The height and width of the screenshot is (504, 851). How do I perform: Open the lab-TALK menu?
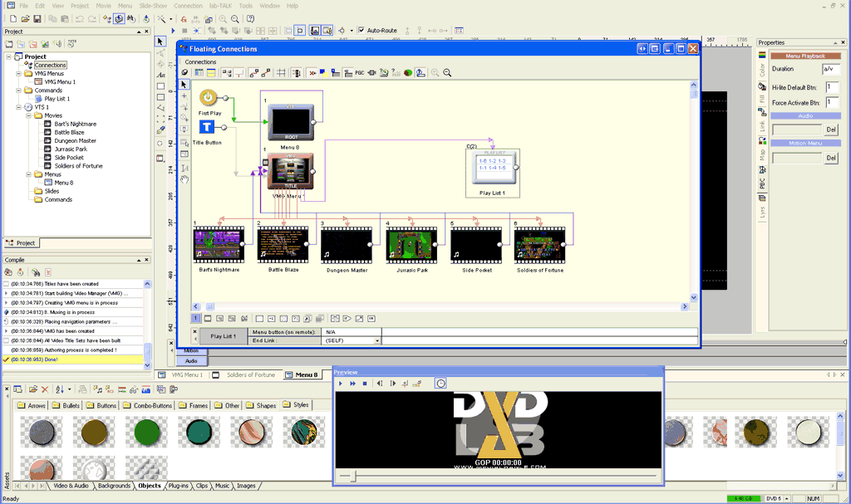[221, 6]
